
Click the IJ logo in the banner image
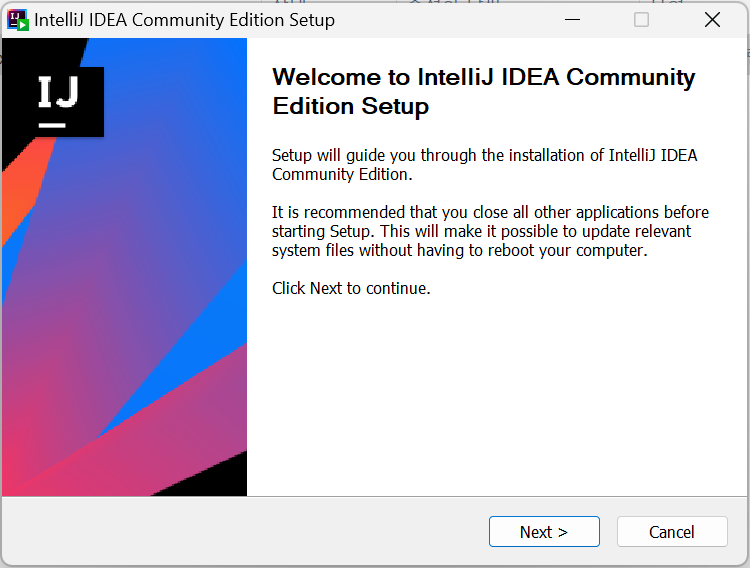click(x=58, y=102)
